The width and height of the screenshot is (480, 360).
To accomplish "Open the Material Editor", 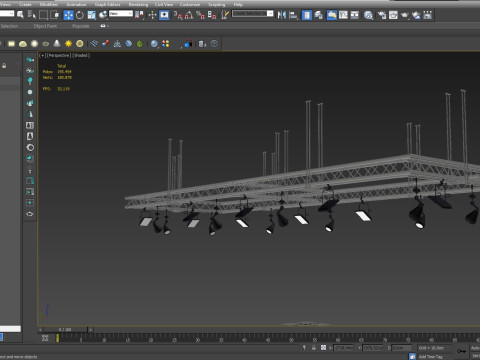I will coord(368,15).
